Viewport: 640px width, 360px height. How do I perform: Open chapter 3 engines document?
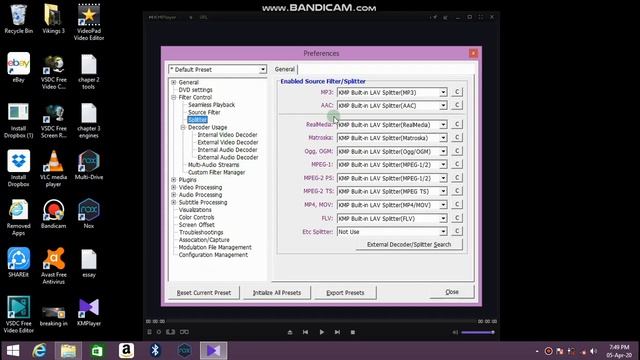point(89,120)
